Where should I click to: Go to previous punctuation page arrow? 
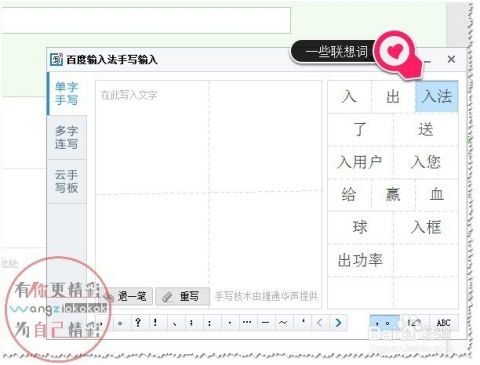tap(320, 323)
